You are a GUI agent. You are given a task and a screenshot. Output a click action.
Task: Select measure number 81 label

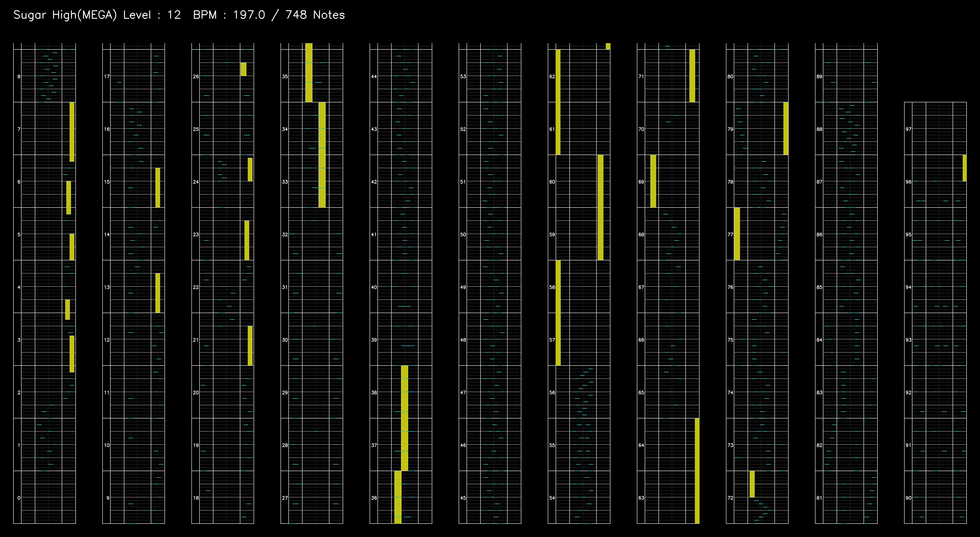coord(819,498)
